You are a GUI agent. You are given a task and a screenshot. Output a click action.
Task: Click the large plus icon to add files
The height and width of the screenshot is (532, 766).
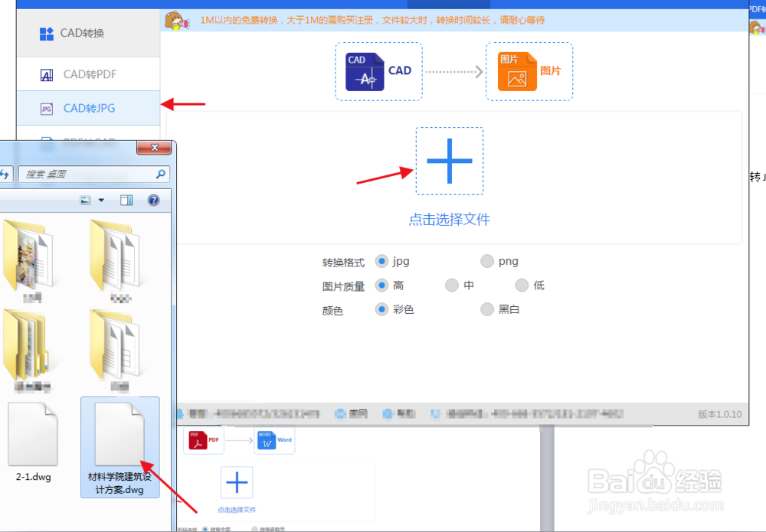(x=449, y=161)
